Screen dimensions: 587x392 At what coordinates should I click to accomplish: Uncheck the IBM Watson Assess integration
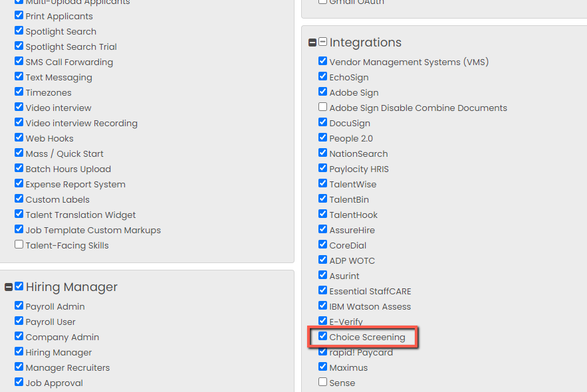point(322,306)
